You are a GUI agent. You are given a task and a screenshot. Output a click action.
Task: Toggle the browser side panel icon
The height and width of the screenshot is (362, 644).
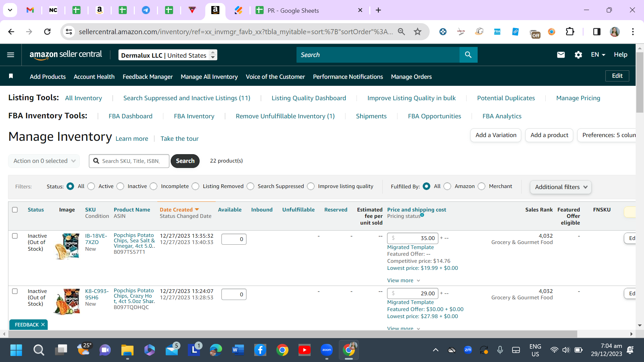coord(597,32)
